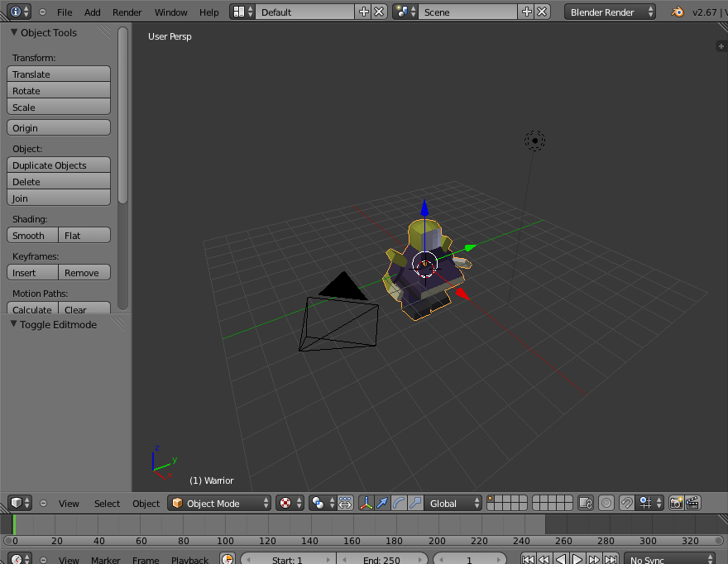Open the Object Mode dropdown
The height and width of the screenshot is (564, 728).
pyautogui.click(x=219, y=503)
